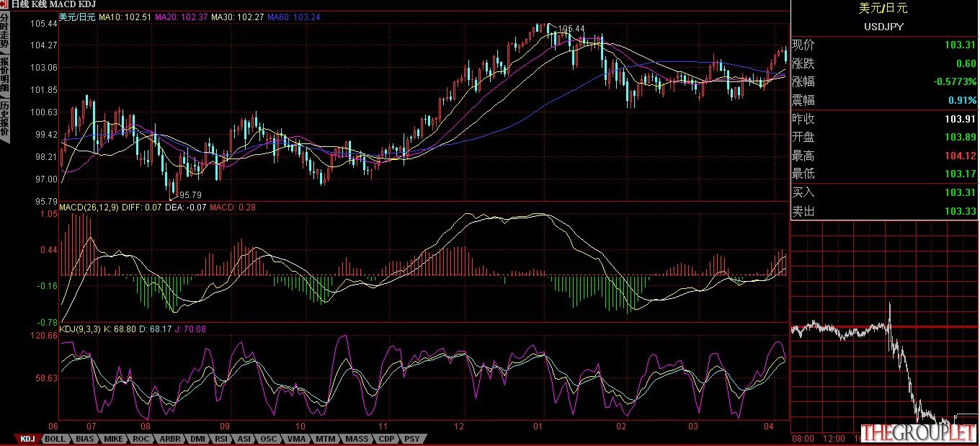This screenshot has height=446, width=980.
Task: Switch to the ASI indicator tab
Action: [x=244, y=439]
